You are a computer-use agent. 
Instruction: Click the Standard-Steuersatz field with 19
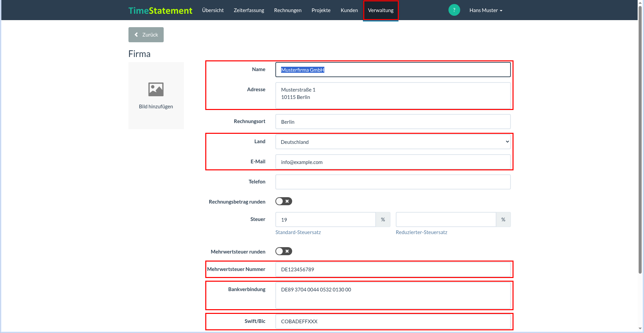(325, 220)
